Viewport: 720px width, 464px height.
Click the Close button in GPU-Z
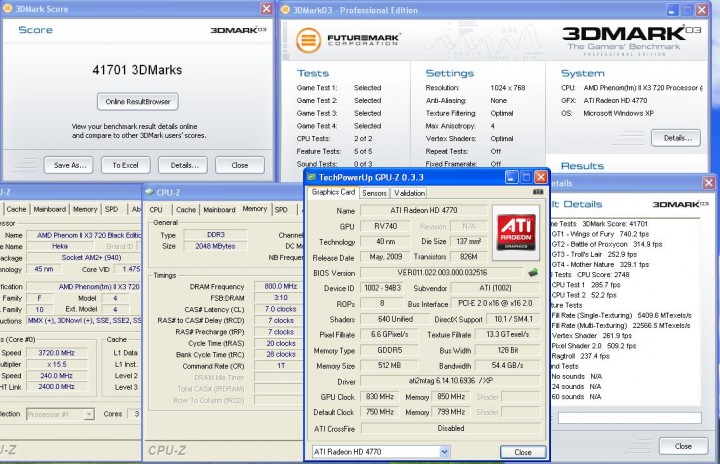pos(523,452)
